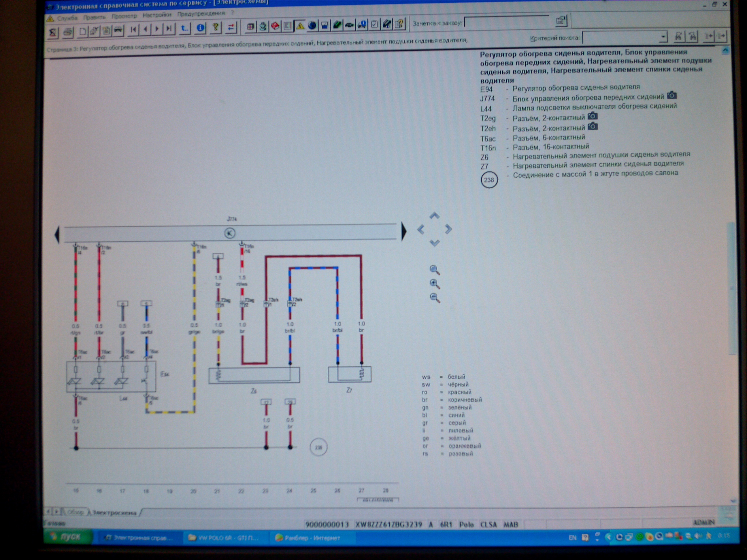The height and width of the screenshot is (560, 747).
Task: Click camera icon next to J774
Action: click(672, 96)
